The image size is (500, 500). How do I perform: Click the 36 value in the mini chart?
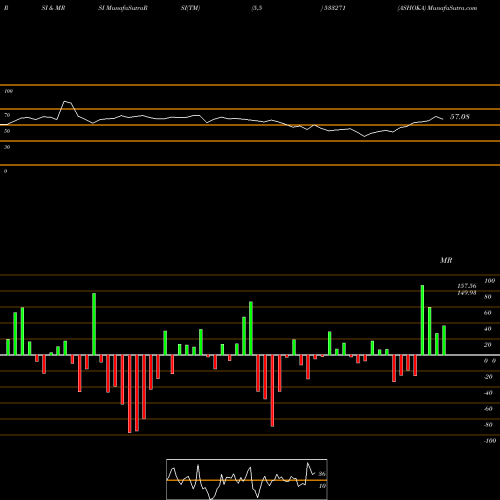(322, 474)
